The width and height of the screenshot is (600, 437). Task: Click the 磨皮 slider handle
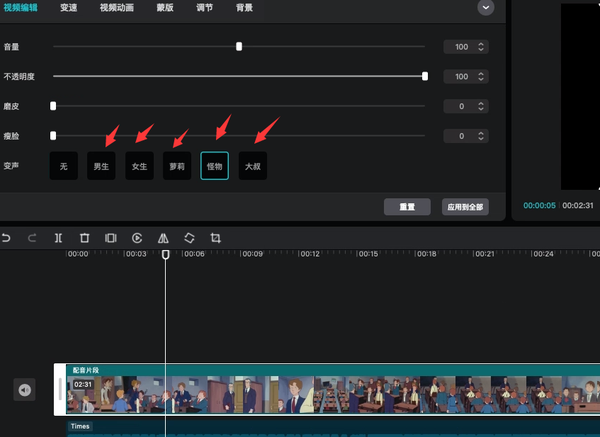coord(53,106)
